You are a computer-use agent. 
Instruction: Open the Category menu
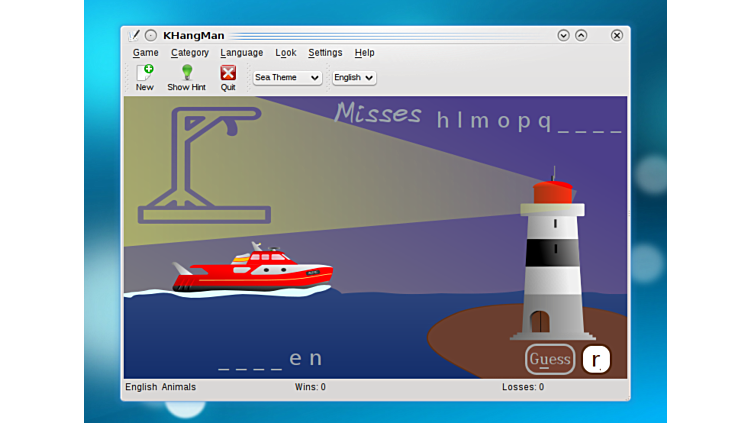(190, 53)
